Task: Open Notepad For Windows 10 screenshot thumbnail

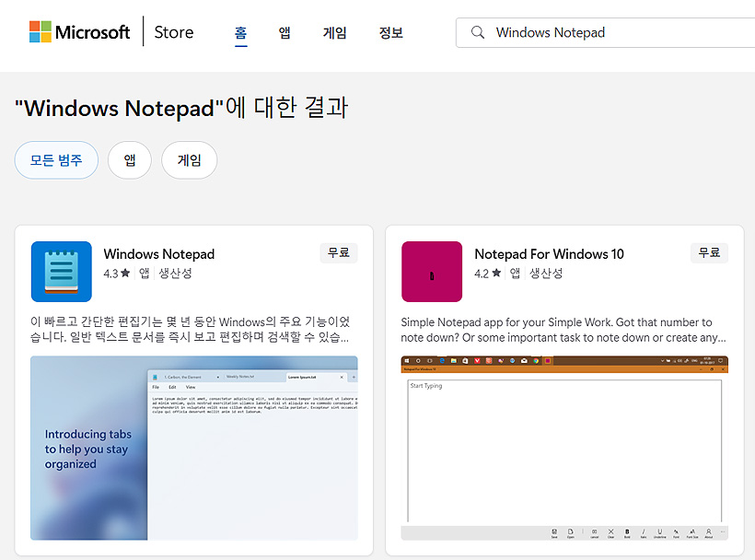Action: click(x=564, y=448)
